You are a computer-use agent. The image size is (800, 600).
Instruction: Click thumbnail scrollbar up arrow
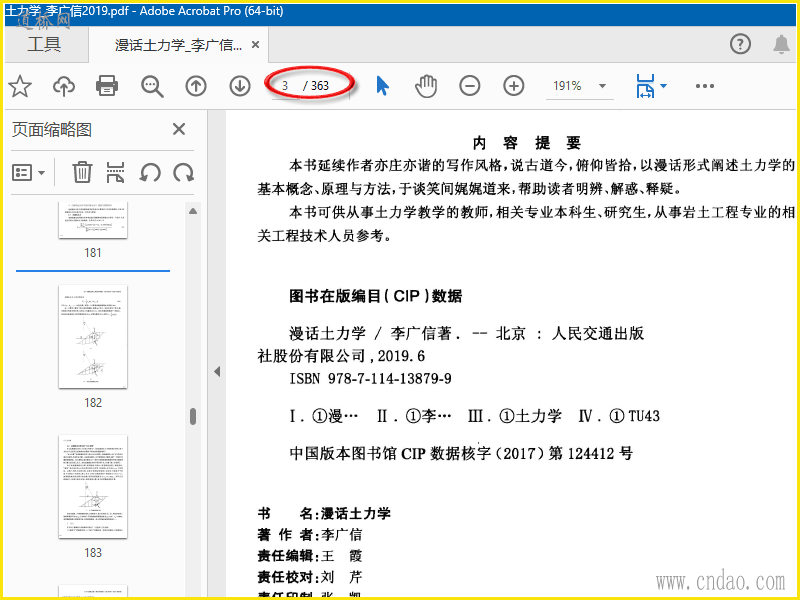pos(193,211)
